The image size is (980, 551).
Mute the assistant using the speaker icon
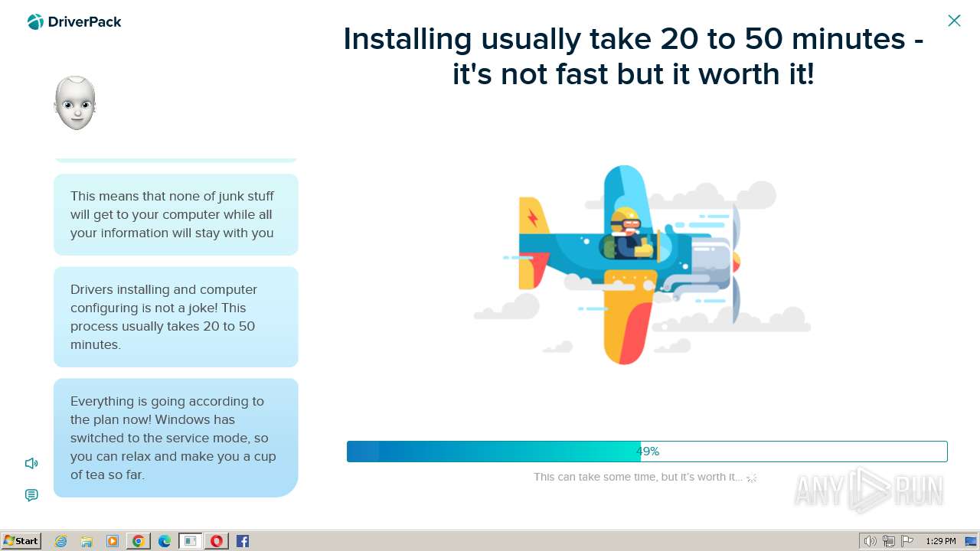click(31, 463)
